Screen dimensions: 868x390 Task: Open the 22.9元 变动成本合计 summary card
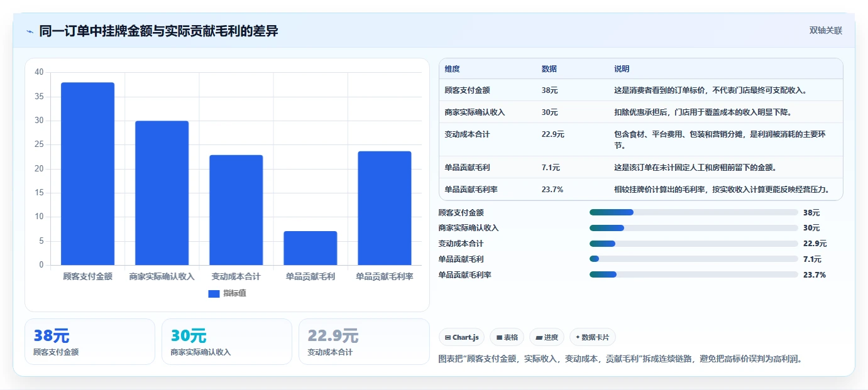coord(363,342)
